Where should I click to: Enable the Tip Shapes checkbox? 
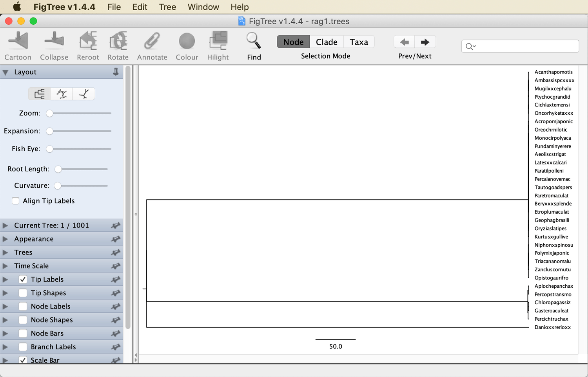tap(23, 293)
